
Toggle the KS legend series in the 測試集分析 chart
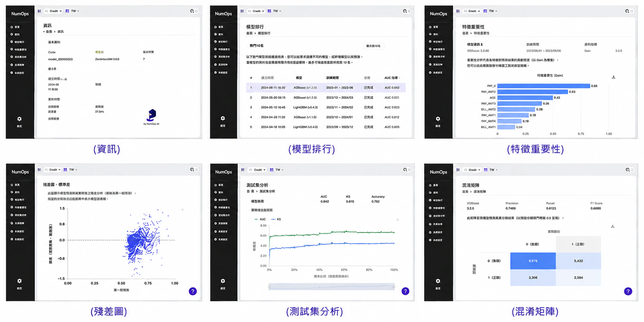(x=276, y=219)
